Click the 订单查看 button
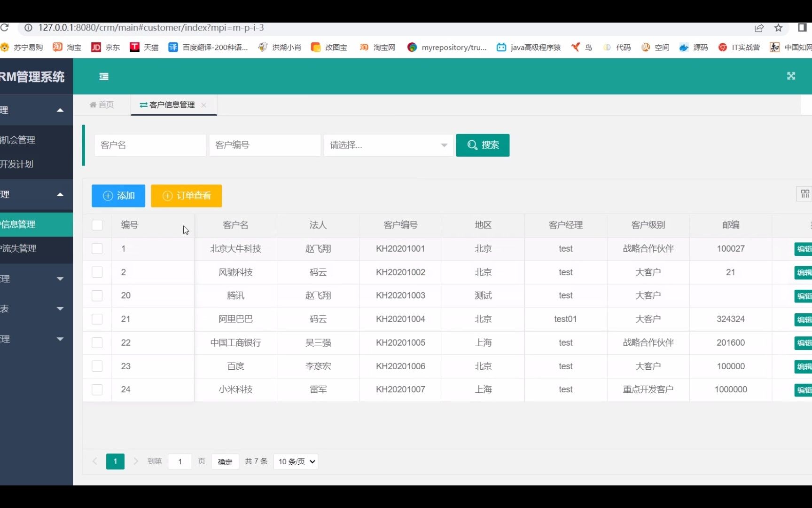Viewport: 812px width, 508px height. click(186, 196)
